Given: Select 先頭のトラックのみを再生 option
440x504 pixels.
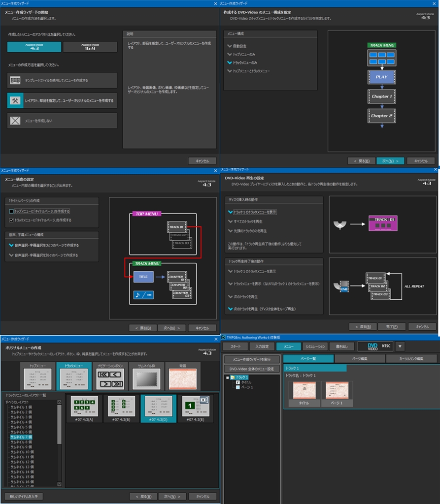Looking at the screenshot, I should (x=247, y=231).
